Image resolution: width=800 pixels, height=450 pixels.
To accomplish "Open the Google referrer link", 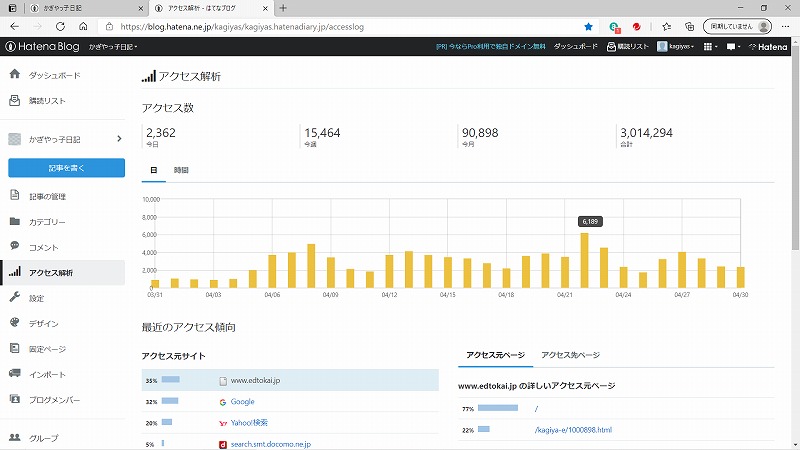I will coord(242,402).
